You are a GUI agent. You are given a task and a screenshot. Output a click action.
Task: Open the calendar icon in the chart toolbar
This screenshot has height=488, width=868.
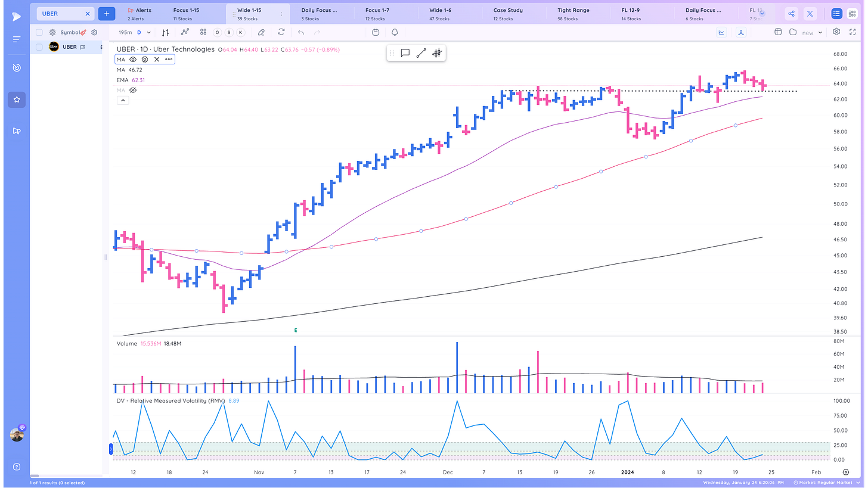(376, 32)
